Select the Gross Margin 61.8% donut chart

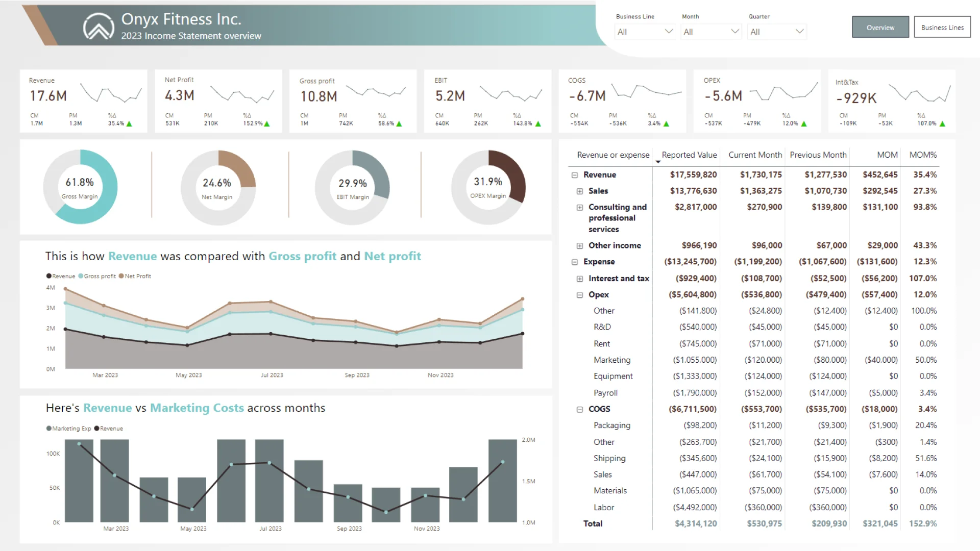point(80,187)
